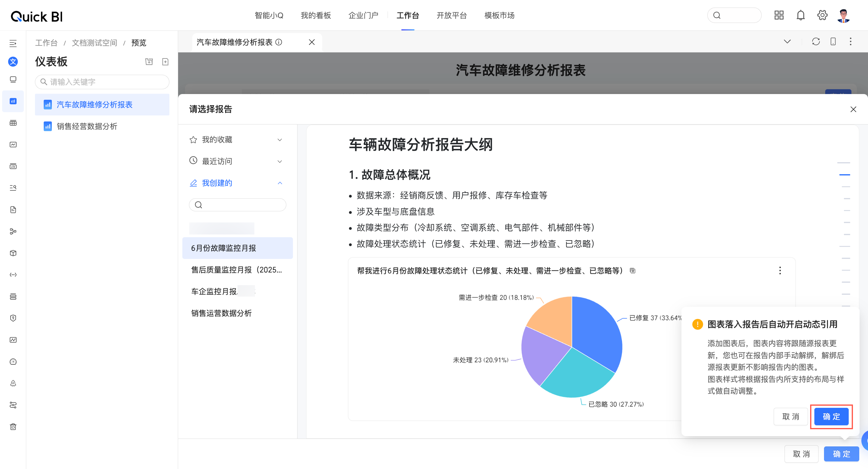Open the security shield icon in sidebar
The height and width of the screenshot is (469, 868).
coord(13,318)
